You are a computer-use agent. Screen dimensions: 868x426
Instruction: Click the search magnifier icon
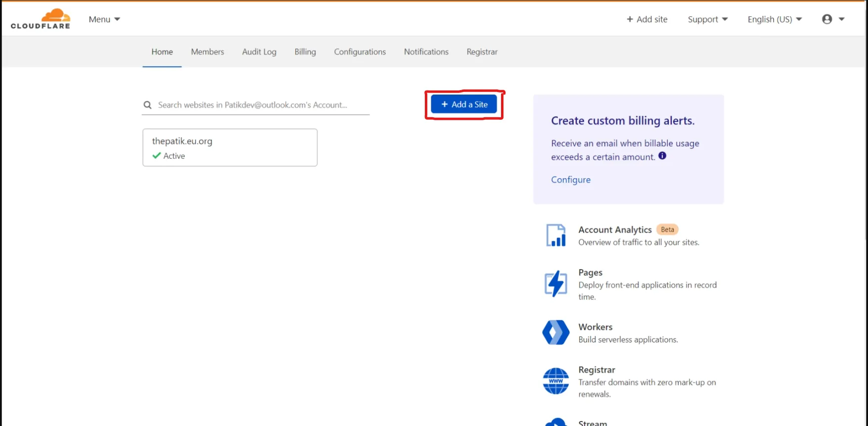point(147,105)
